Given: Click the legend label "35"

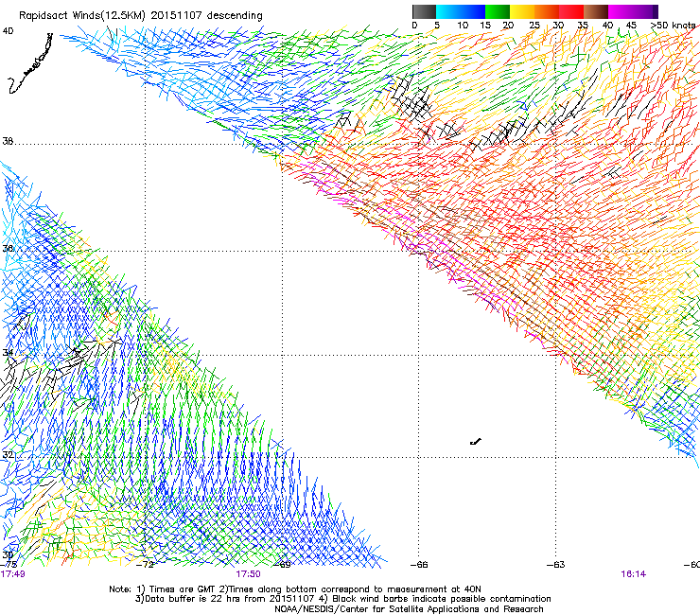Looking at the screenshot, I should [x=583, y=26].
